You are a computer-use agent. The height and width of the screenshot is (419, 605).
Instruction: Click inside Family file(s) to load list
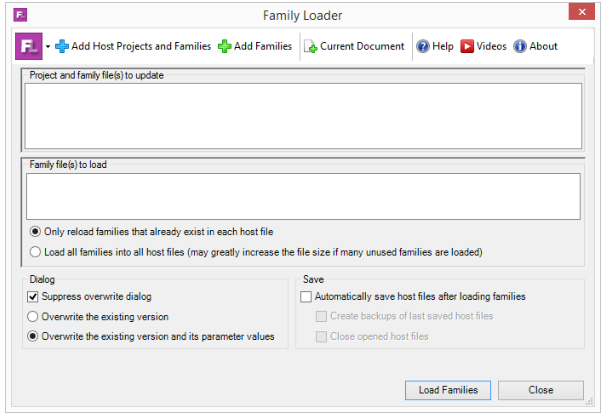(303, 196)
